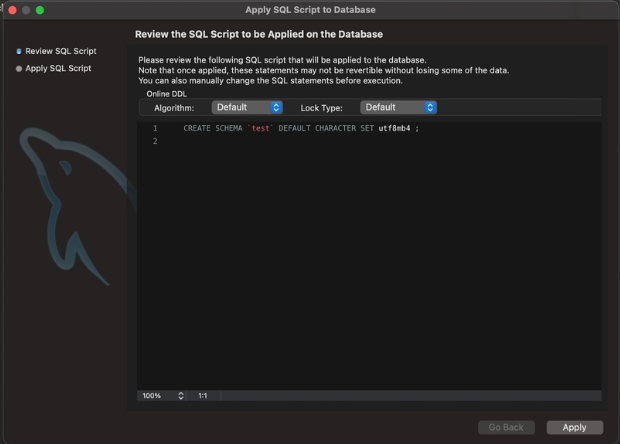
Task: Open the Lock Type dropdown
Action: (398, 107)
